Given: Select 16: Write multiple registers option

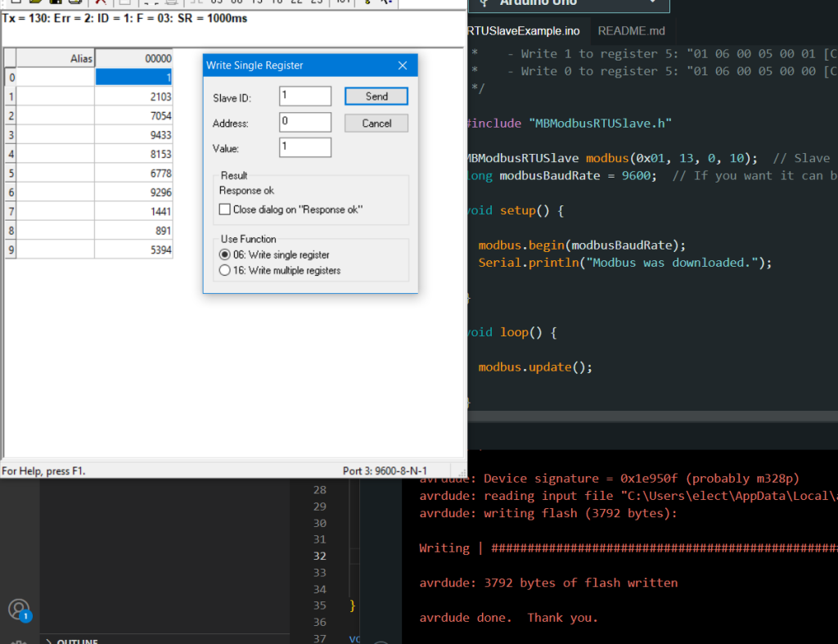Looking at the screenshot, I should (225, 270).
